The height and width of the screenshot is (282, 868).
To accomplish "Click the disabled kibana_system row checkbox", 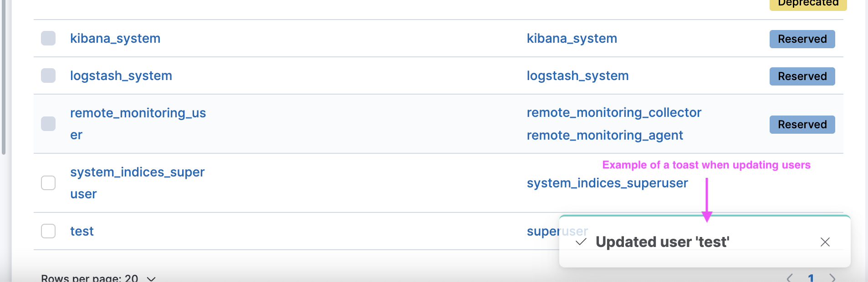I will [x=48, y=38].
